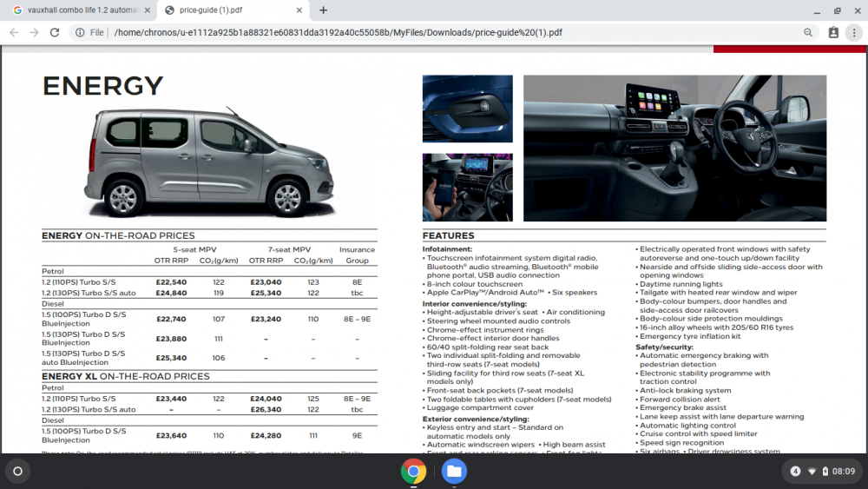Screen dimensions: 868x489
Task: Click the XL price £24,280
Action: click(x=266, y=436)
